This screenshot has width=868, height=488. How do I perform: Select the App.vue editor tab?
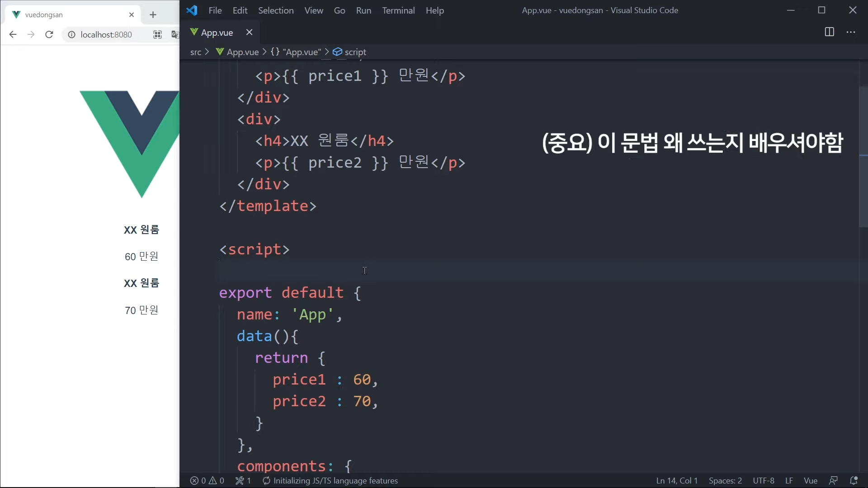[217, 33]
